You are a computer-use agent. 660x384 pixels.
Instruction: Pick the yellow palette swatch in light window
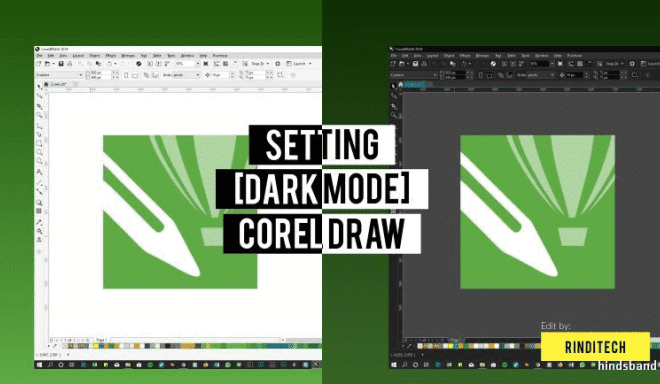point(96,346)
